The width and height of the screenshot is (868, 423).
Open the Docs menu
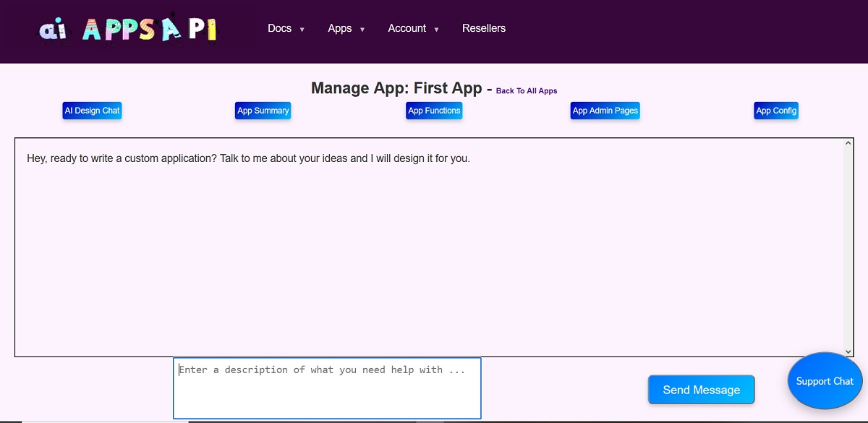coord(279,28)
